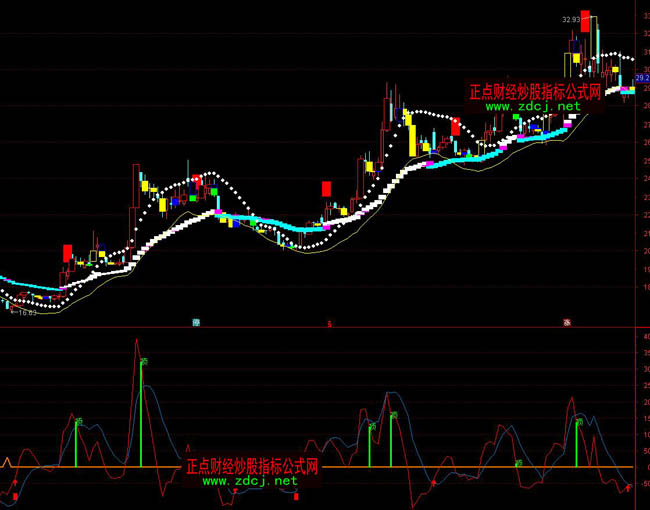
Task: Click the orange triangle at indicator left edge
Action: pyautogui.click(x=7, y=462)
